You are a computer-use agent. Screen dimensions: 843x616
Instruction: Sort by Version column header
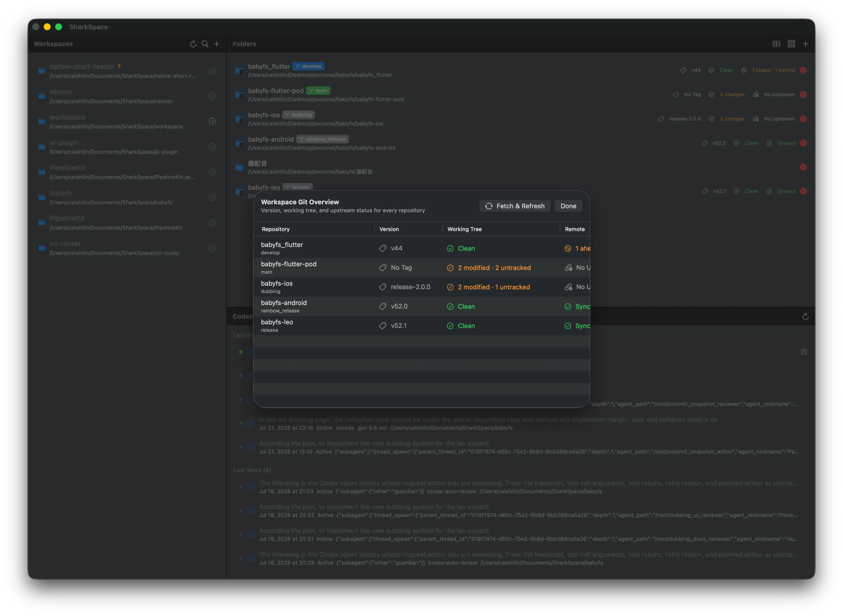point(408,229)
